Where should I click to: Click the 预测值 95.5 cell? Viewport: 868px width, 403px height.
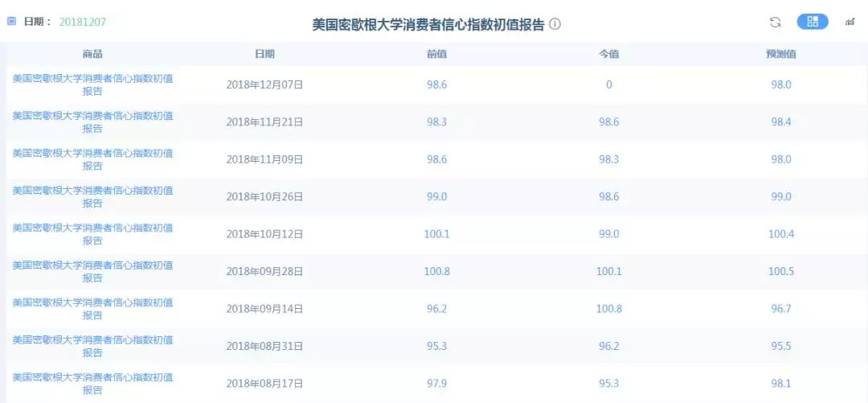[x=781, y=346]
